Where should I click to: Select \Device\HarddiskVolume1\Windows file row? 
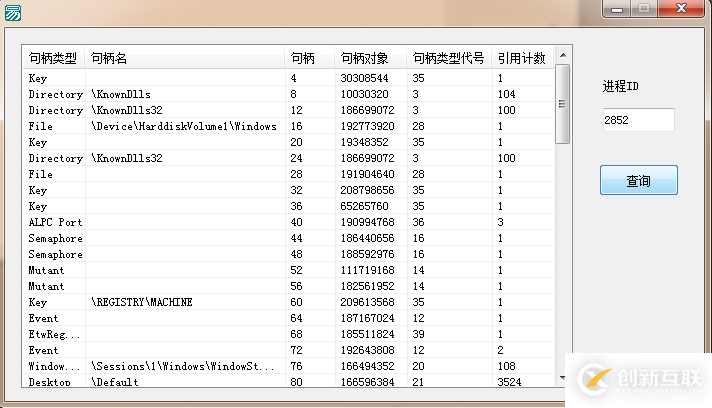coord(288,126)
